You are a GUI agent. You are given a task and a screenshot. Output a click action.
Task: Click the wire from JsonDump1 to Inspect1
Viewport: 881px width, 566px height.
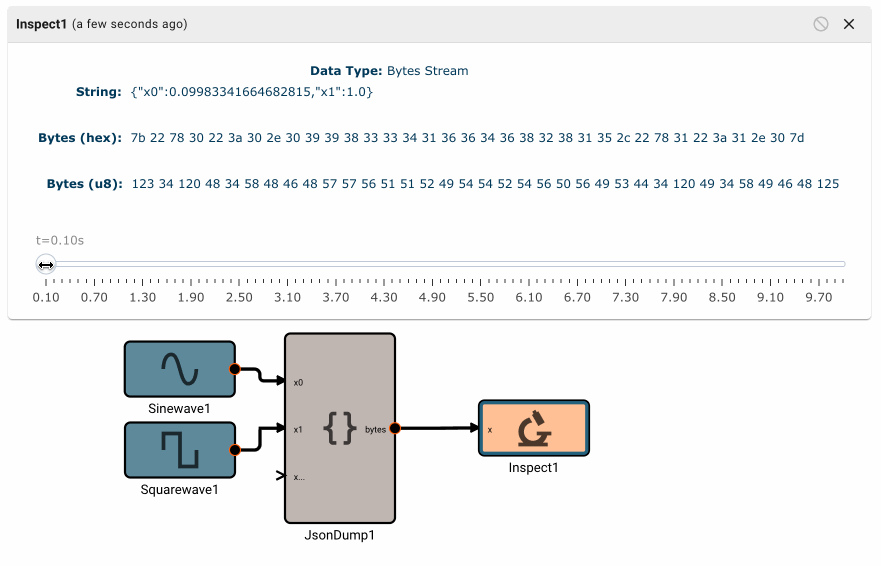437,428
